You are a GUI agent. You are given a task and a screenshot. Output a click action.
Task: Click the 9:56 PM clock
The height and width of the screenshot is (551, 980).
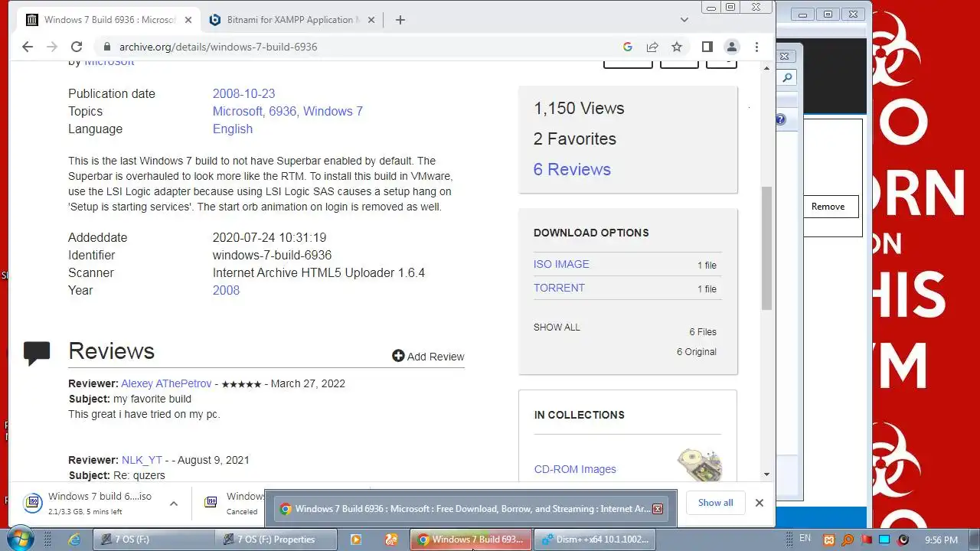click(x=941, y=540)
